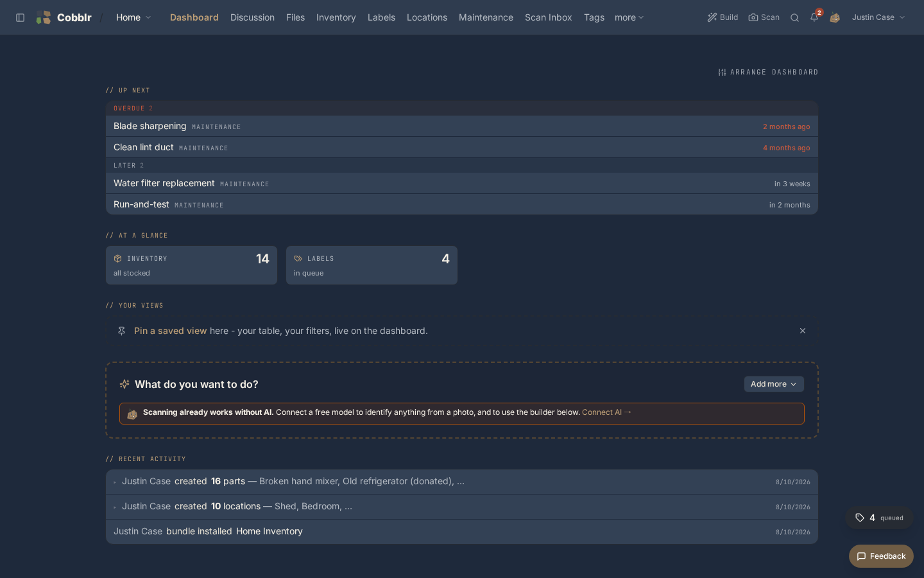Click the Feedback chat bubble icon
This screenshot has height=578, width=924.
[861, 556]
